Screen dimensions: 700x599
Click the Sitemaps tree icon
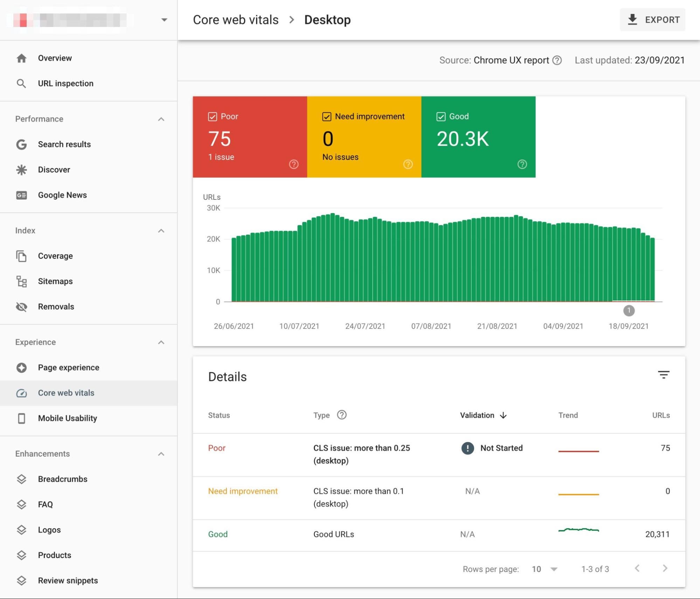coord(21,281)
